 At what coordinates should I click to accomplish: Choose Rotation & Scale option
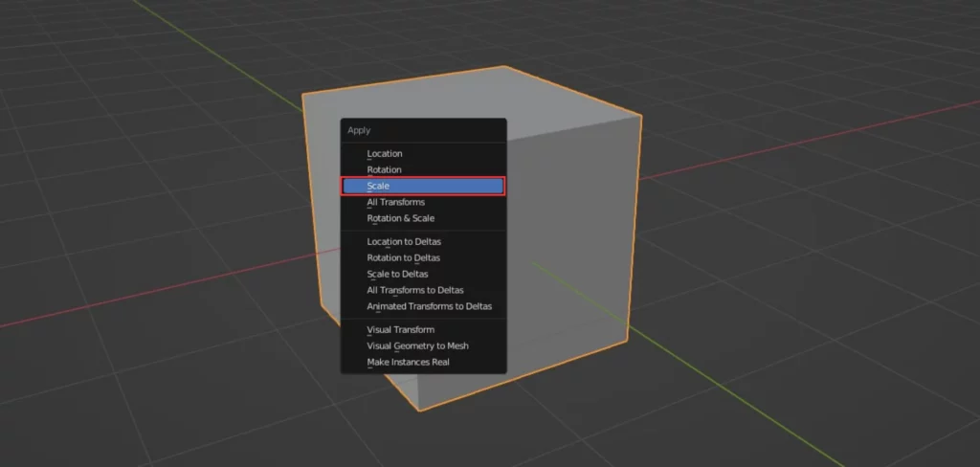click(x=423, y=219)
